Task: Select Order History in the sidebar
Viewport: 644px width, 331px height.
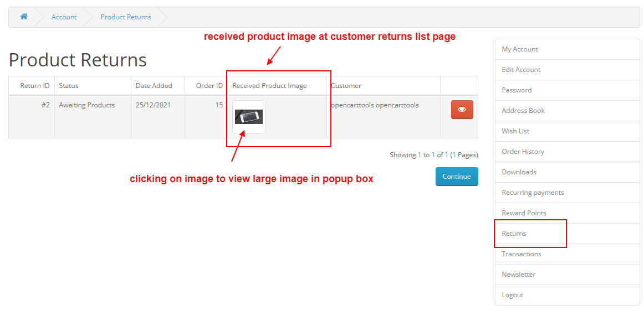Action: pos(567,152)
